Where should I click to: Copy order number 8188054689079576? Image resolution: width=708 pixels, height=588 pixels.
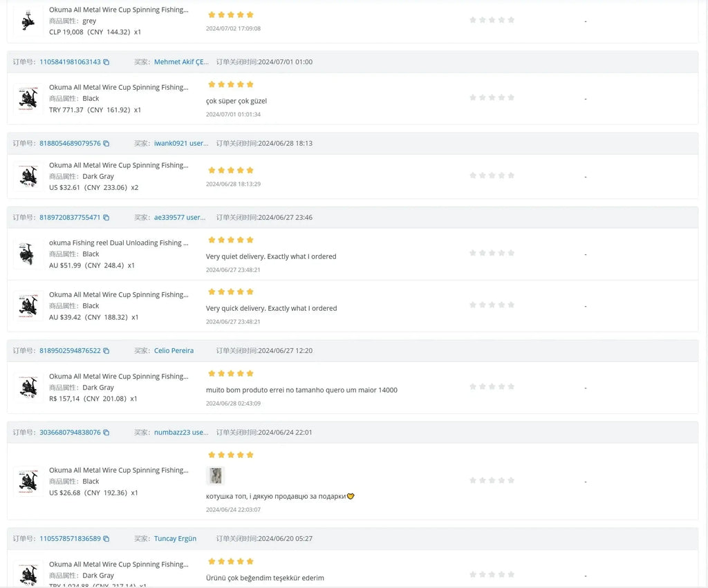pyautogui.click(x=106, y=144)
